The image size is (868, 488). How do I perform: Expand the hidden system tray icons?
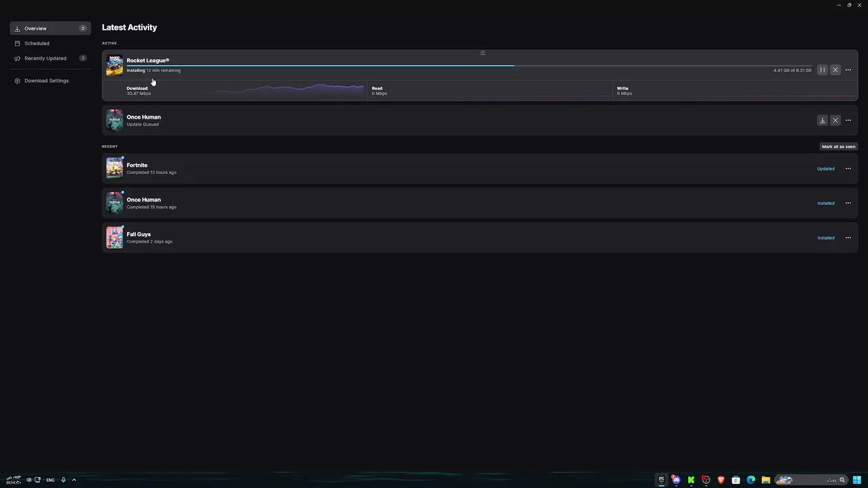pos(74,480)
